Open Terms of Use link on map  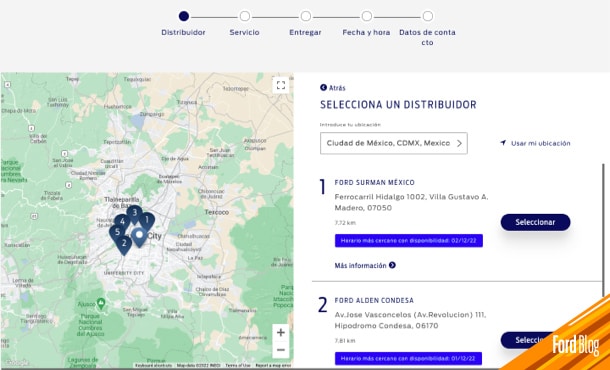[238, 366]
